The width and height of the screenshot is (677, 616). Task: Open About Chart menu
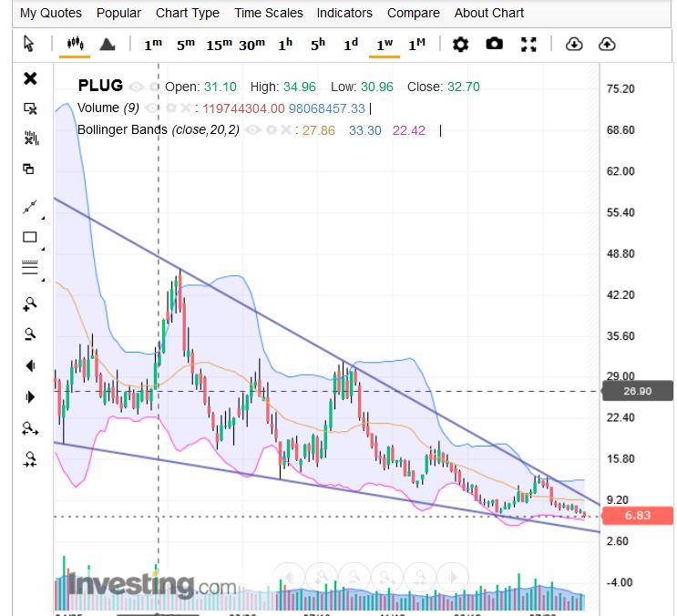coord(488,13)
